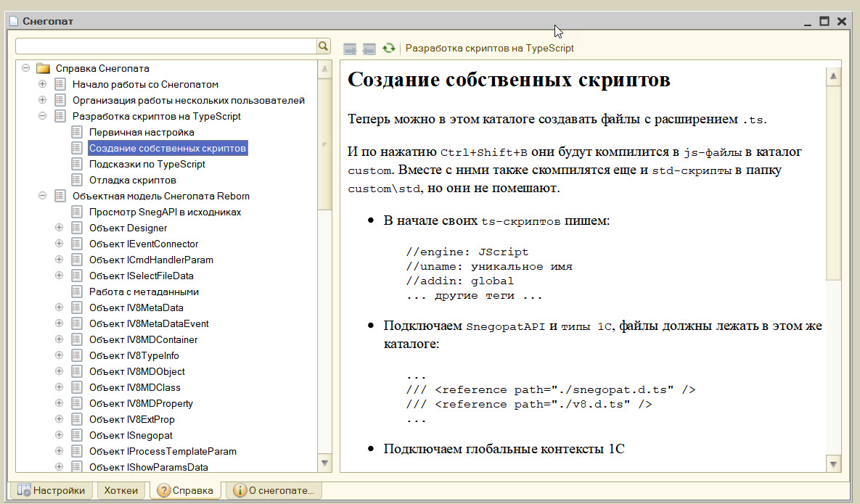Select the Объект IShowParamsData topic
The image size is (860, 504).
click(x=149, y=467)
